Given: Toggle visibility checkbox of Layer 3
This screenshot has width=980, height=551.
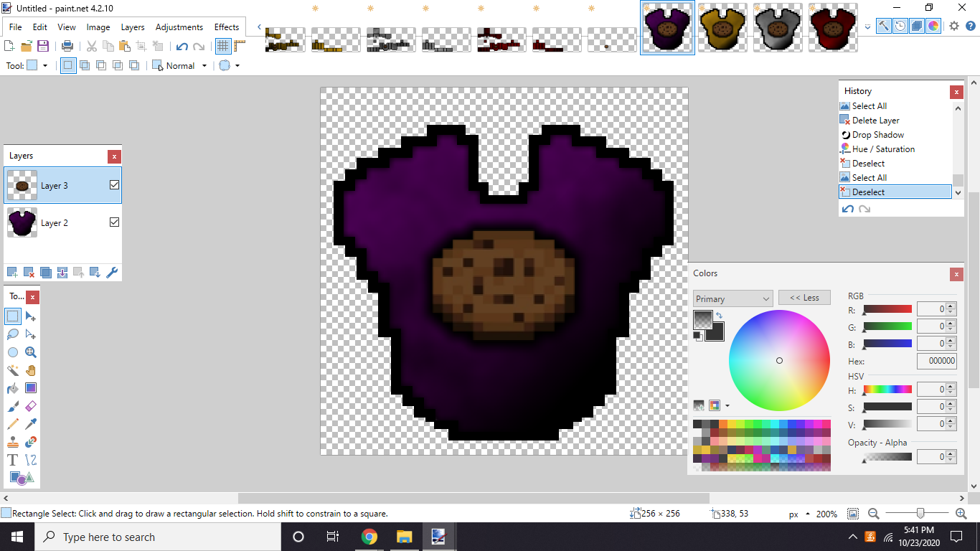Looking at the screenshot, I should tap(114, 185).
